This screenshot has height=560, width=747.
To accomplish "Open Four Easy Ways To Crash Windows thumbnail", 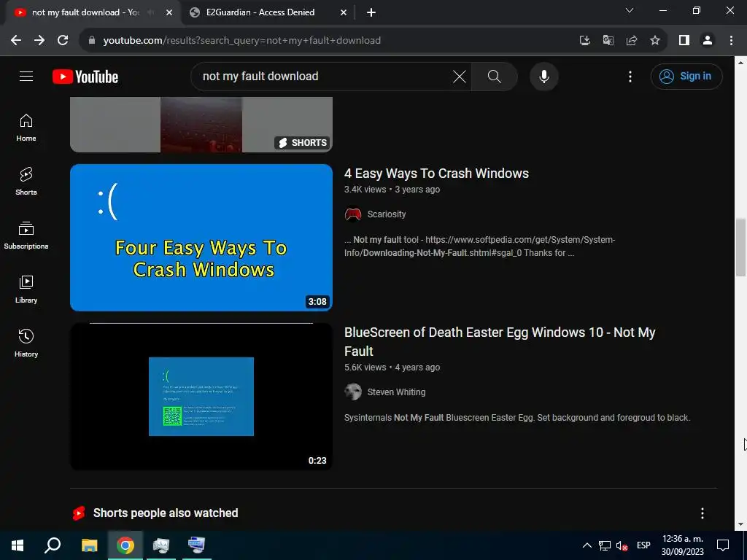I will coord(201,238).
